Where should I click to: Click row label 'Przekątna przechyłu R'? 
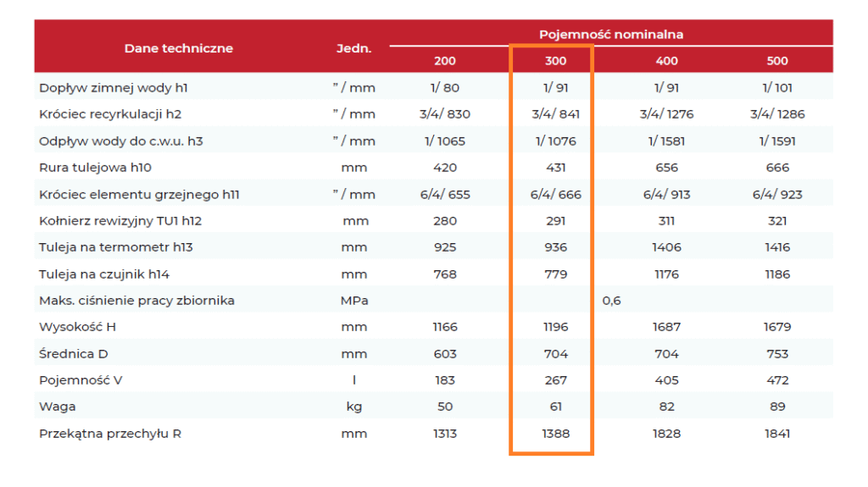pos(110,434)
